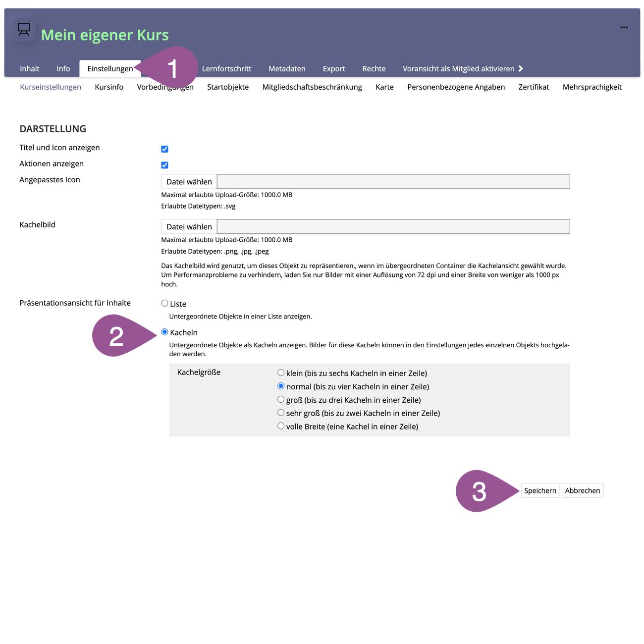
Task: Click the chevron after Voransicht als Mitglied aktivieren
Action: (x=521, y=69)
